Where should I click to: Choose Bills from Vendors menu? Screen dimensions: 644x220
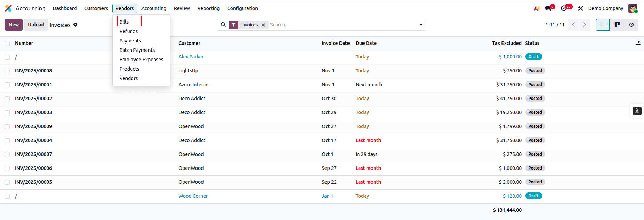coord(124,22)
